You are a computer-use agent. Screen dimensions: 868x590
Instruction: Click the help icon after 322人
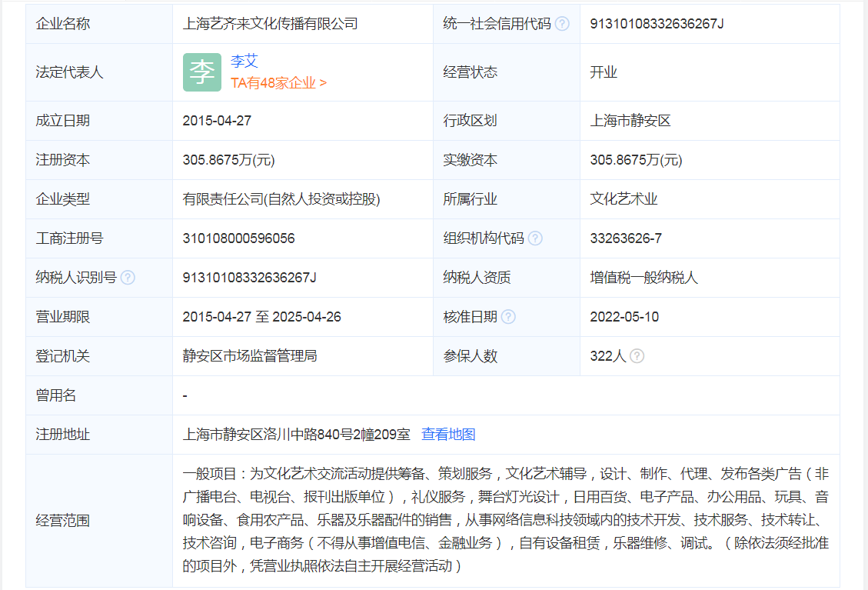tap(637, 355)
